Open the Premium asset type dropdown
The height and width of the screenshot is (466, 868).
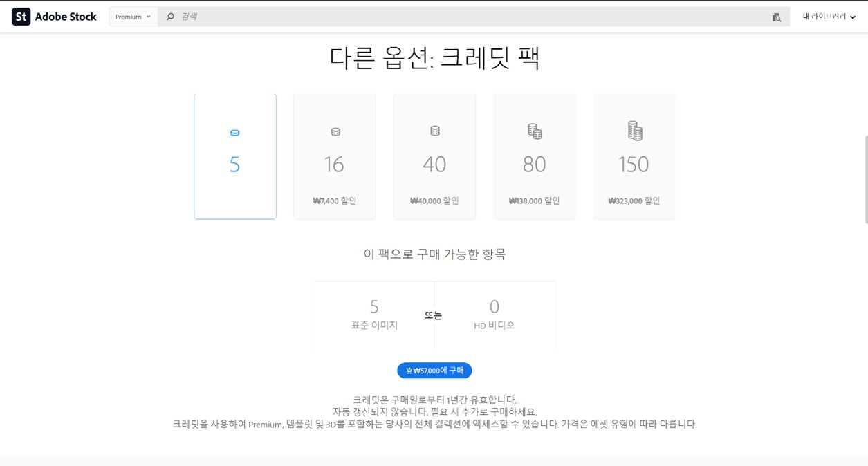[133, 17]
